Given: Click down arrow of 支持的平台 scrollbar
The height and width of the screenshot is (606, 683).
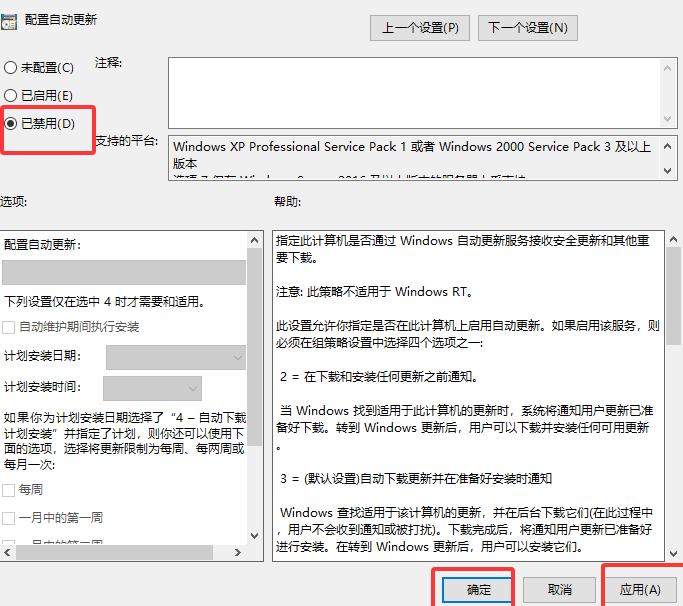Looking at the screenshot, I should [667, 171].
